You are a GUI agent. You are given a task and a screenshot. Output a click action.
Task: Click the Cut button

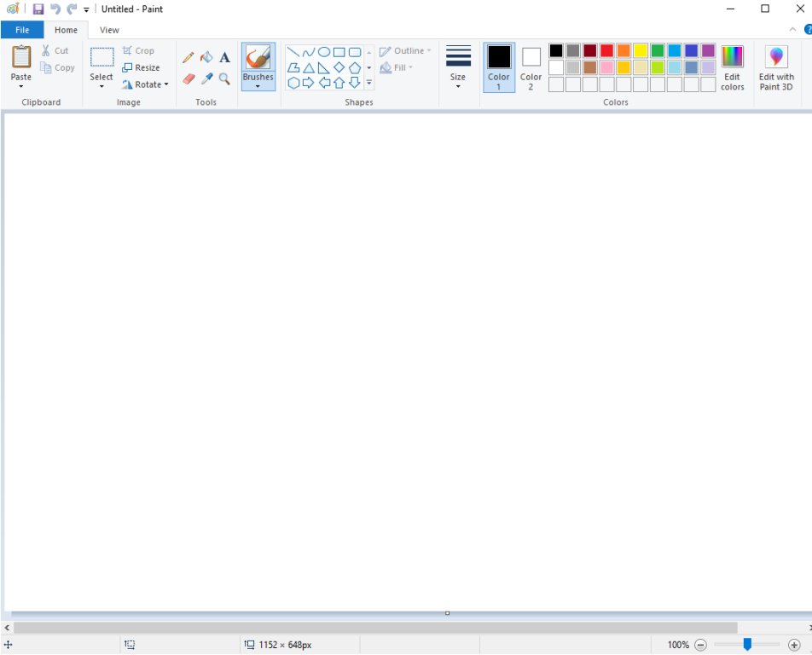coord(55,50)
